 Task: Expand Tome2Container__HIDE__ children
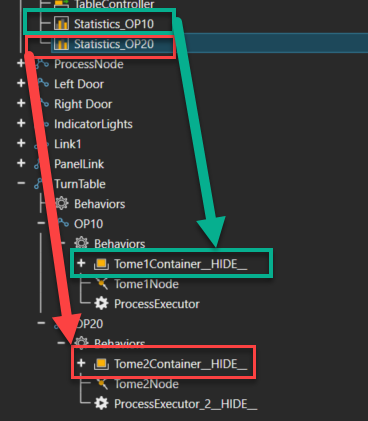pos(81,363)
